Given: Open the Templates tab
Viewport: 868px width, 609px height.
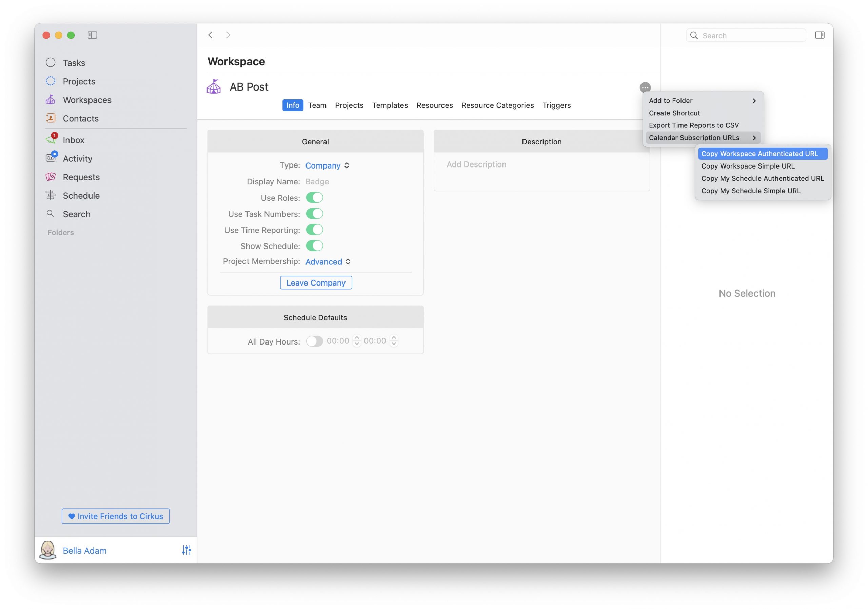Looking at the screenshot, I should pyautogui.click(x=390, y=105).
